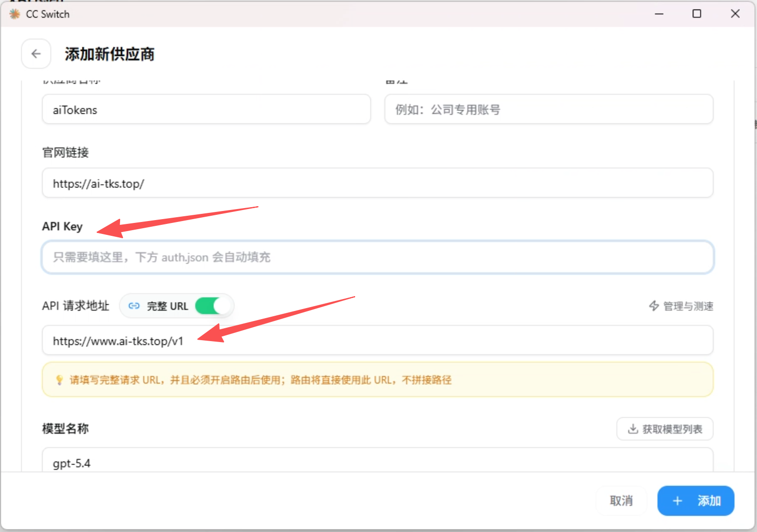Viewport: 757px width, 532px height.
Task: Click the download icon in 获取模型列表
Action: pyautogui.click(x=633, y=429)
